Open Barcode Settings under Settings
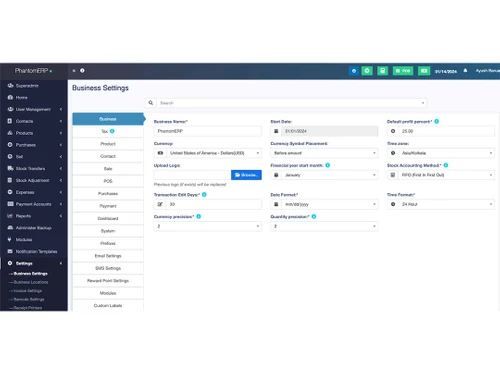This screenshot has width=500, height=375. 29,299
